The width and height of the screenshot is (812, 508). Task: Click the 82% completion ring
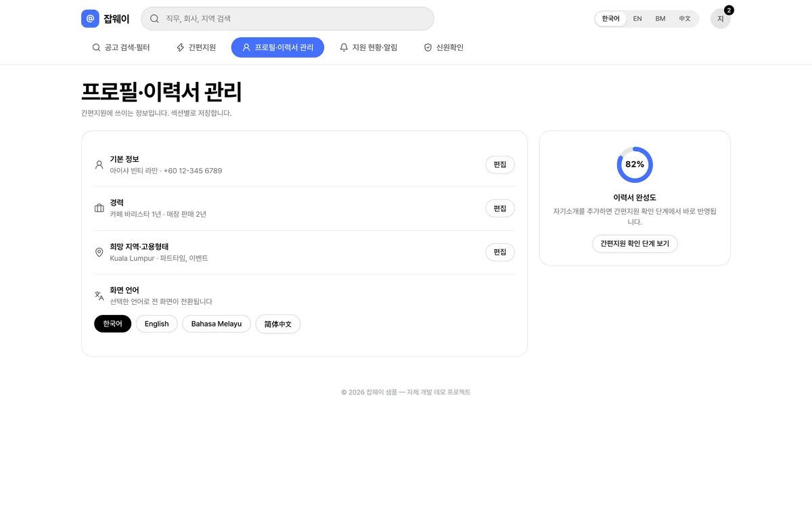(635, 165)
